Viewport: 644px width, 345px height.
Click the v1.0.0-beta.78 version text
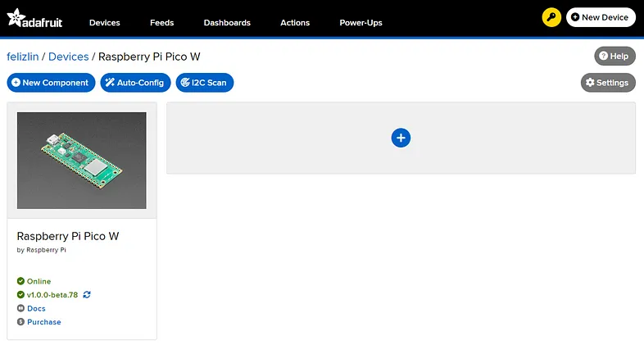coord(52,295)
